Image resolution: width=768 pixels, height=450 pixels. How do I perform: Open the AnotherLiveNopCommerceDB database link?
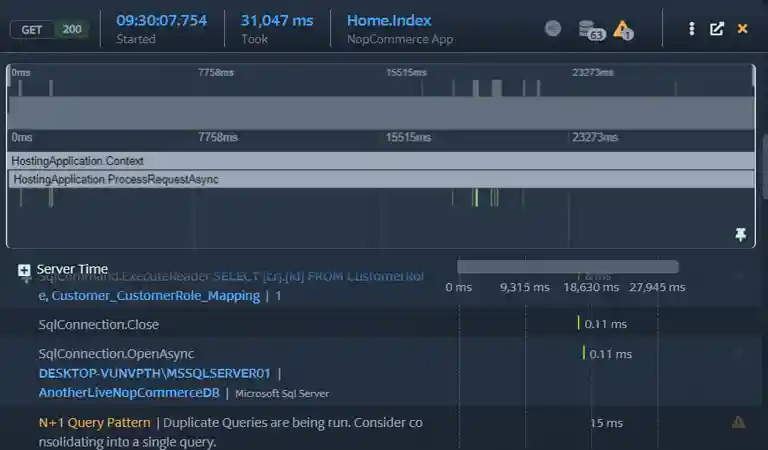129,393
